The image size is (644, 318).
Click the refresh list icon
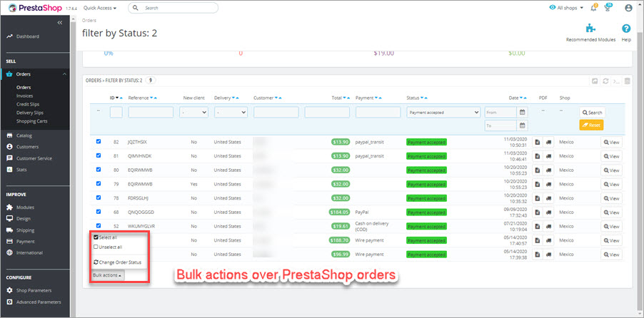605,81
